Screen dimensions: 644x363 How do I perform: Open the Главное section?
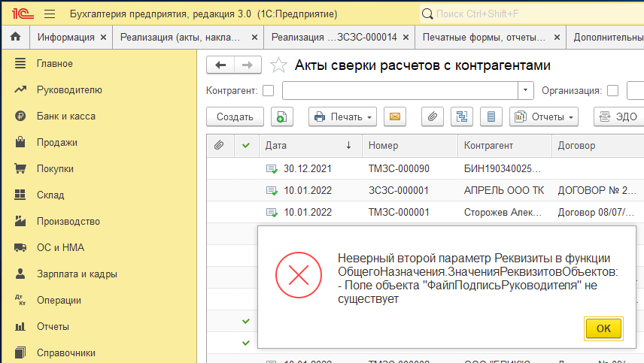pyautogui.click(x=55, y=64)
